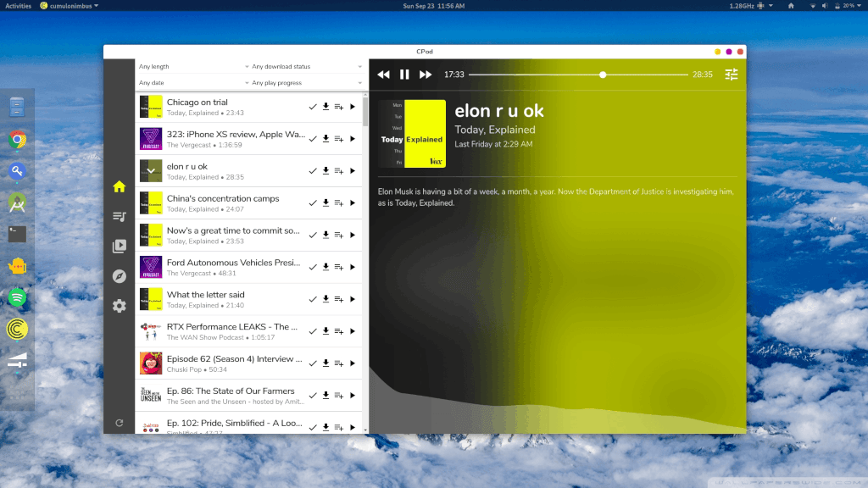Screen dimensions: 868x488
Task: Mark 'elon r u ok' as played
Action: (x=313, y=171)
